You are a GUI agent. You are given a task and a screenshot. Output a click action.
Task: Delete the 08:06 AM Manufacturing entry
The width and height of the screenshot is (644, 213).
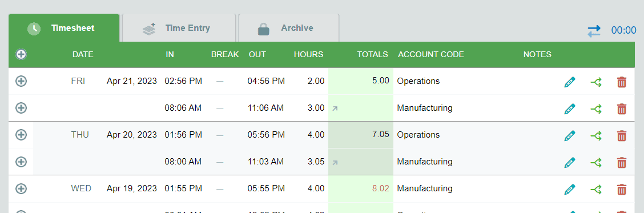(622, 109)
